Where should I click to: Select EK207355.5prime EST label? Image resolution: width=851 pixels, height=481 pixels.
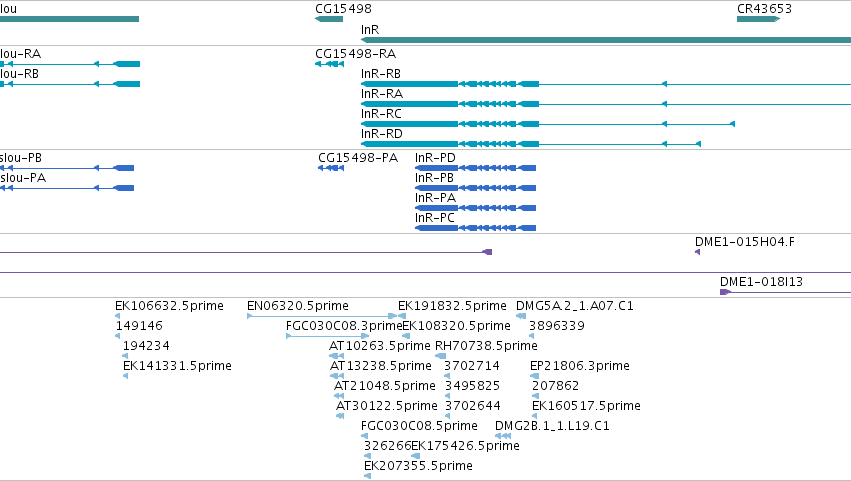[418, 466]
